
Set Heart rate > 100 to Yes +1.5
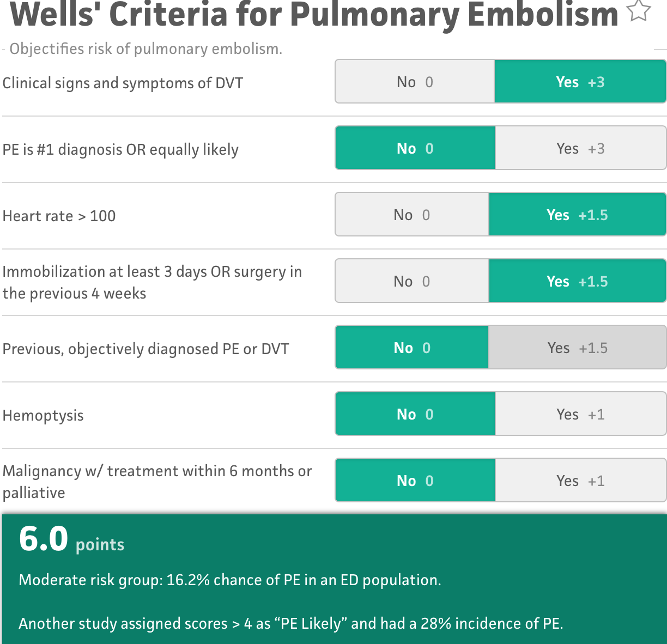(x=577, y=215)
